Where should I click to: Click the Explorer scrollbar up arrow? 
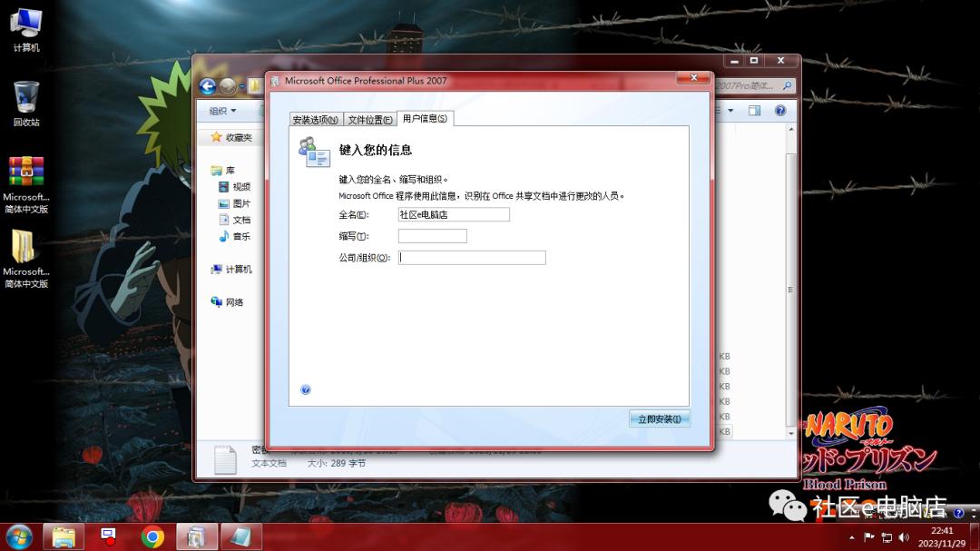(x=791, y=129)
